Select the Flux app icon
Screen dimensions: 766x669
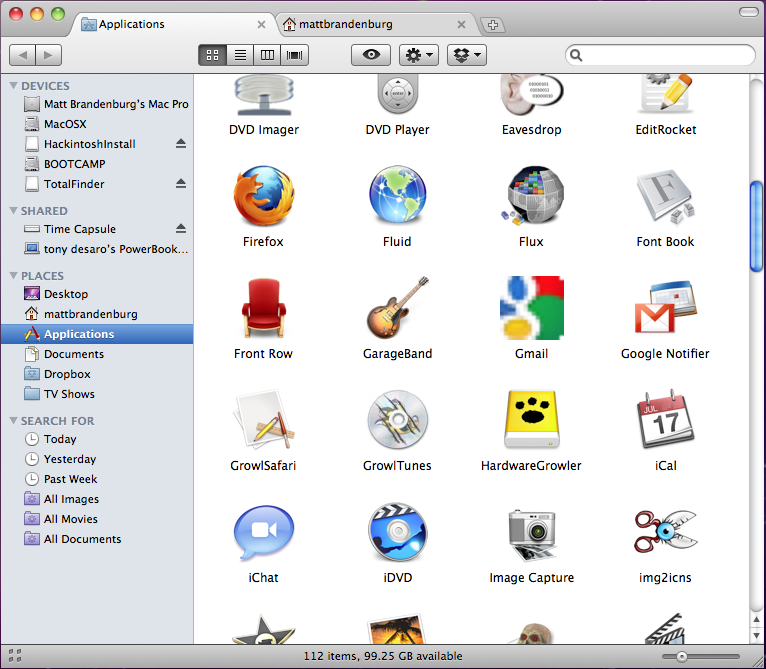coord(532,195)
